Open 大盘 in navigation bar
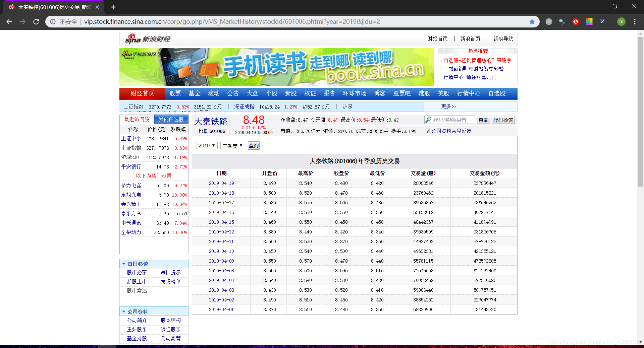 click(x=252, y=93)
